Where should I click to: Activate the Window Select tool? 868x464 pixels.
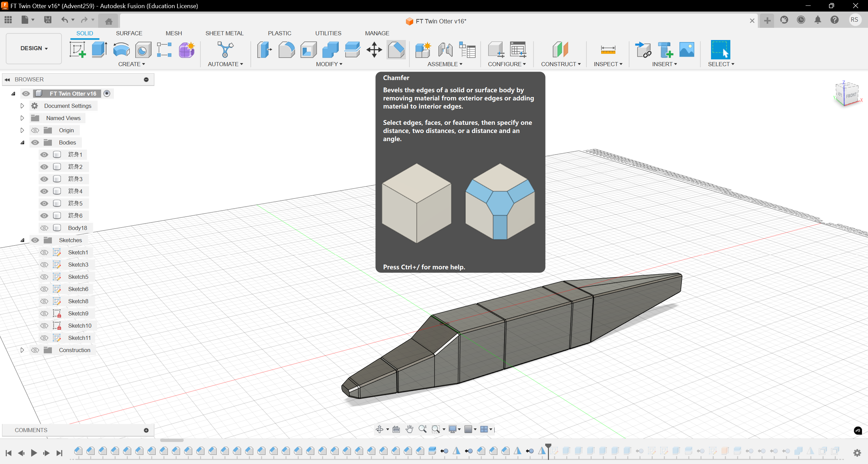(x=720, y=50)
